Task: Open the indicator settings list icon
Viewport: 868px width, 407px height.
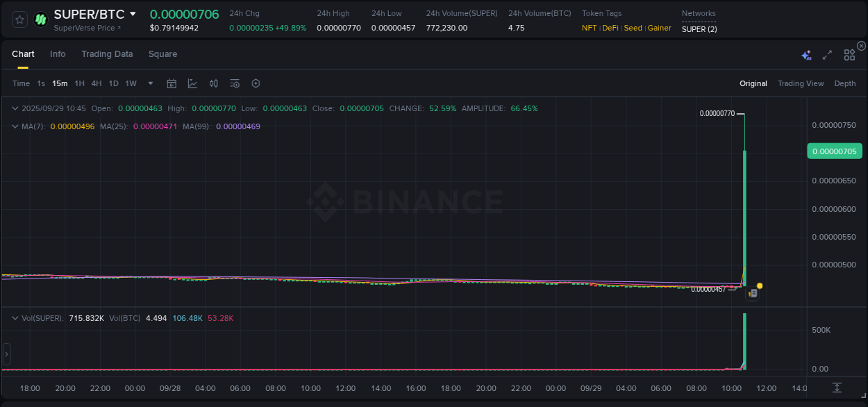Action: coord(234,83)
